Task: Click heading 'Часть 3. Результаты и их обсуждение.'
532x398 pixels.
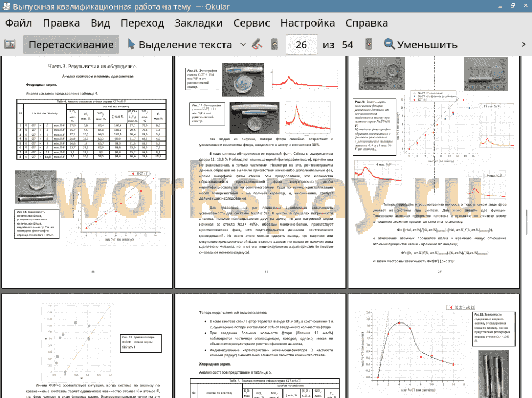Action: pos(92,67)
